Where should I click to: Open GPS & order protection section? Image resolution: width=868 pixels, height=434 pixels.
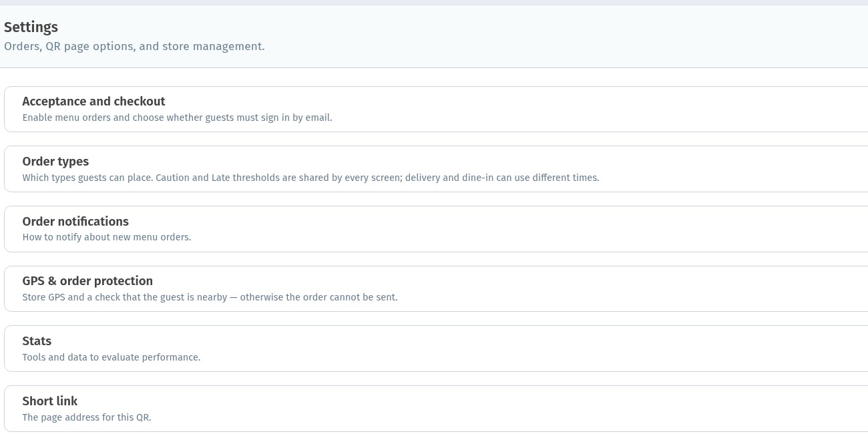436,288
